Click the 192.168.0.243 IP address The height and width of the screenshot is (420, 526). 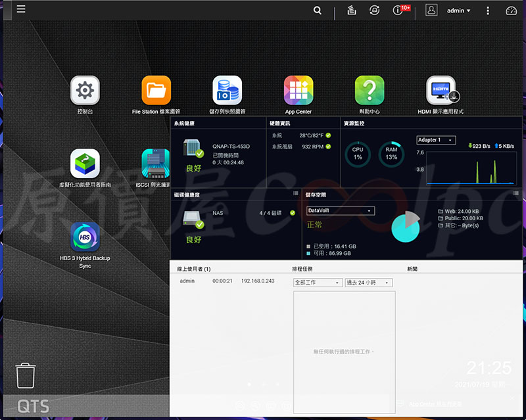258,281
